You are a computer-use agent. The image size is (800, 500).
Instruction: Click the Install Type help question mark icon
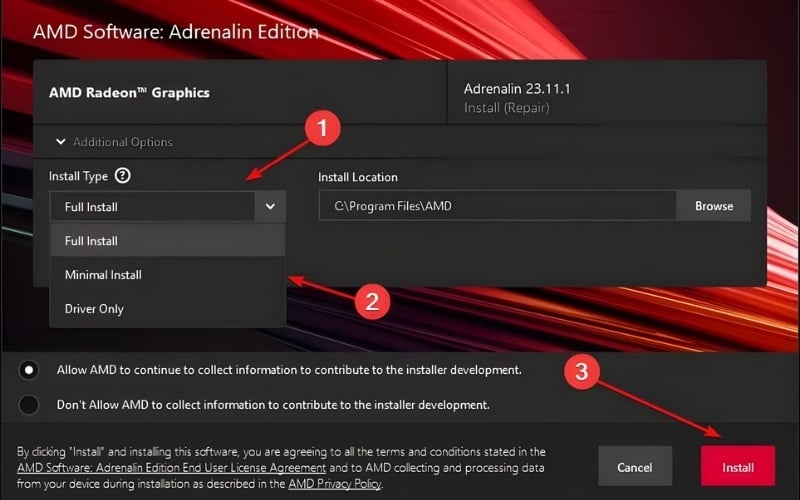[x=123, y=176]
